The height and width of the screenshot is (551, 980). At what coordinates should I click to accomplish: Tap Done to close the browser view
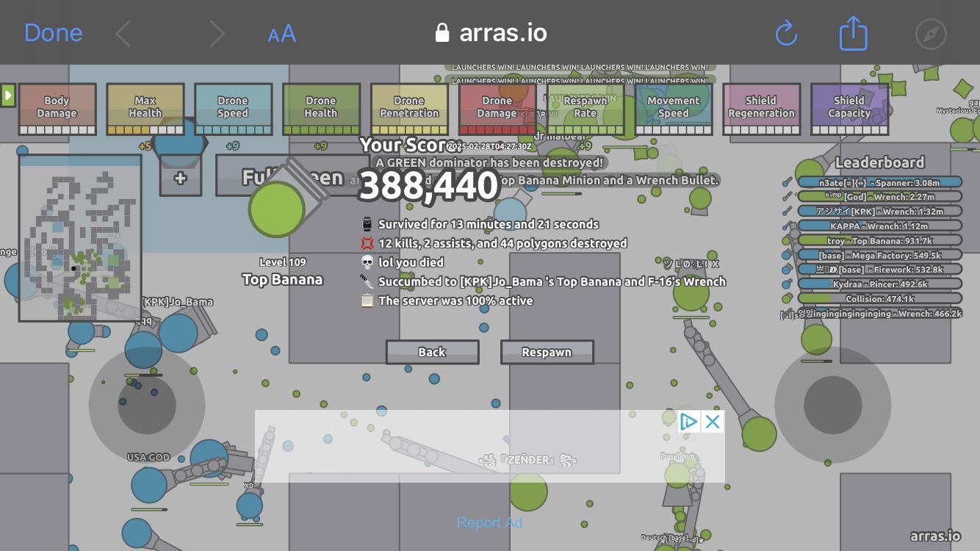coord(53,33)
